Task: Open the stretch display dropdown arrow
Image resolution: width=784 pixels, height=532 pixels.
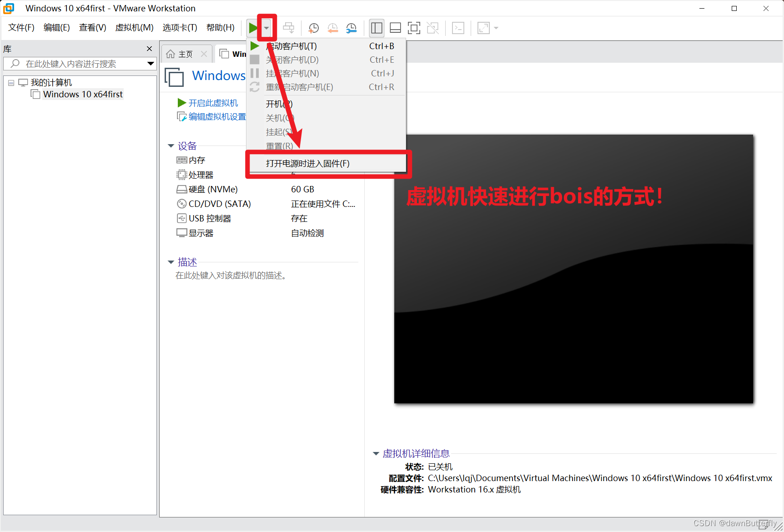Action: pos(496,28)
